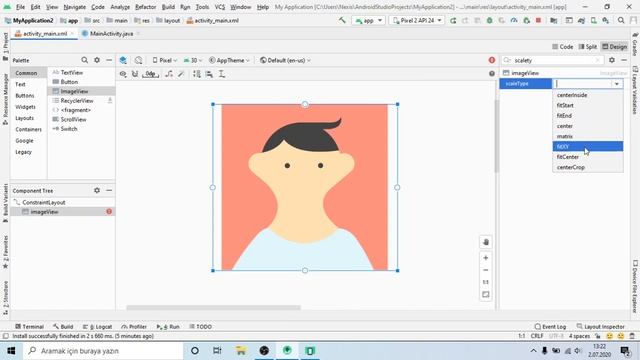Screen dimensions: 640x360
Task: Click the Align icon in design toolbar
Action: tap(209, 74)
